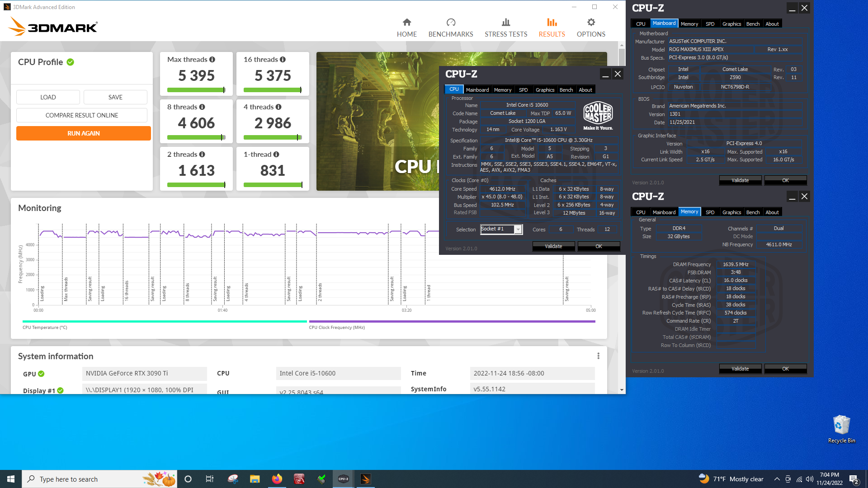
Task: Select Graphics tab in front CPU-Z window
Action: coord(545,90)
